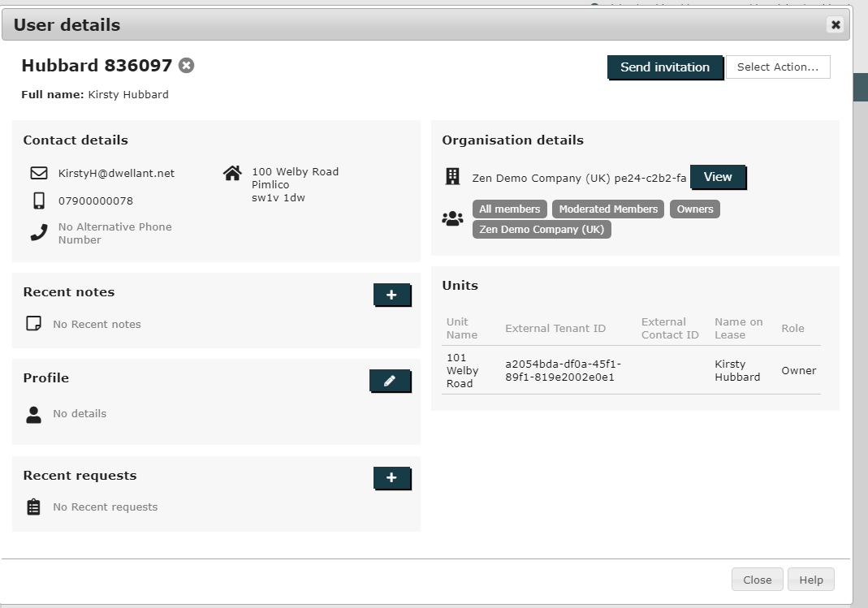Click the person icon under Profile
The height and width of the screenshot is (608, 868).
[x=34, y=414]
